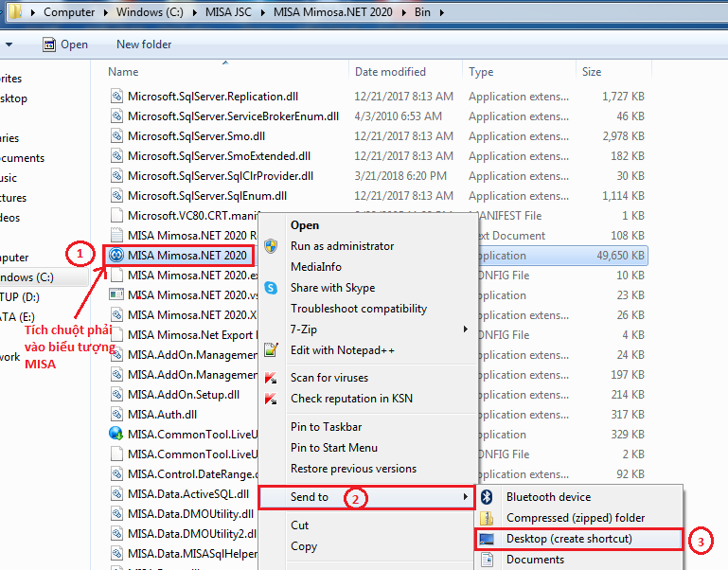Click the Microsoft.VC80.CRT manifest file icon
Viewport: 728px width, 570px height.
tap(116, 216)
